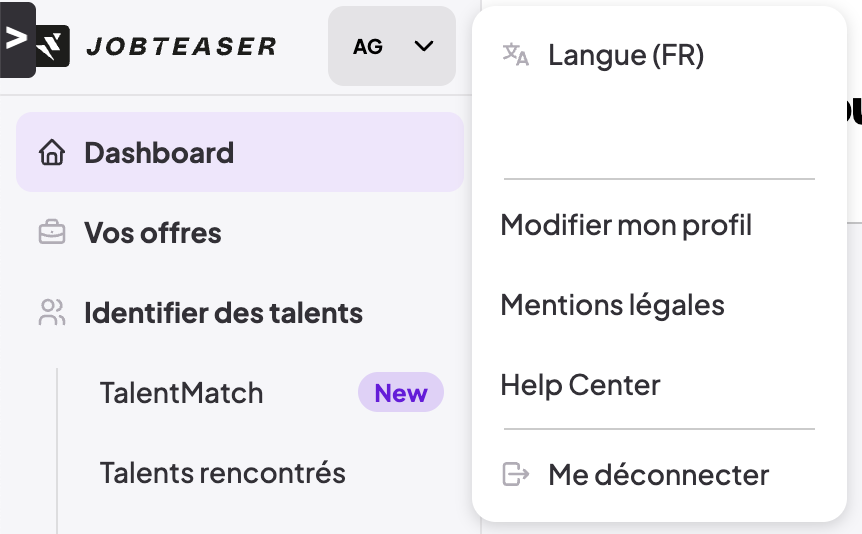
Task: Click the JOBTEASER wordmark
Action: (x=181, y=46)
